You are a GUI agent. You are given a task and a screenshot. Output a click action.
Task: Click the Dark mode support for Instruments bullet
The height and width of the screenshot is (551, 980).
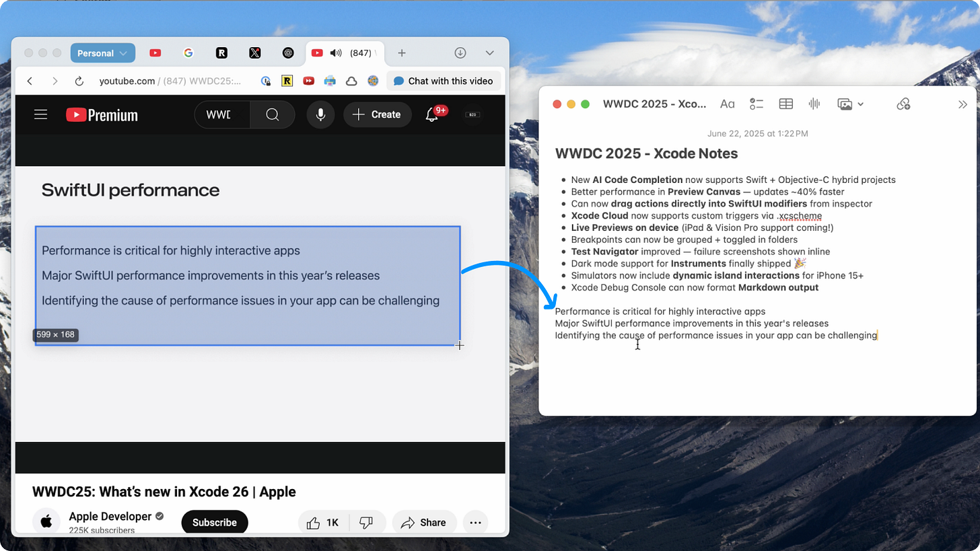click(x=689, y=264)
